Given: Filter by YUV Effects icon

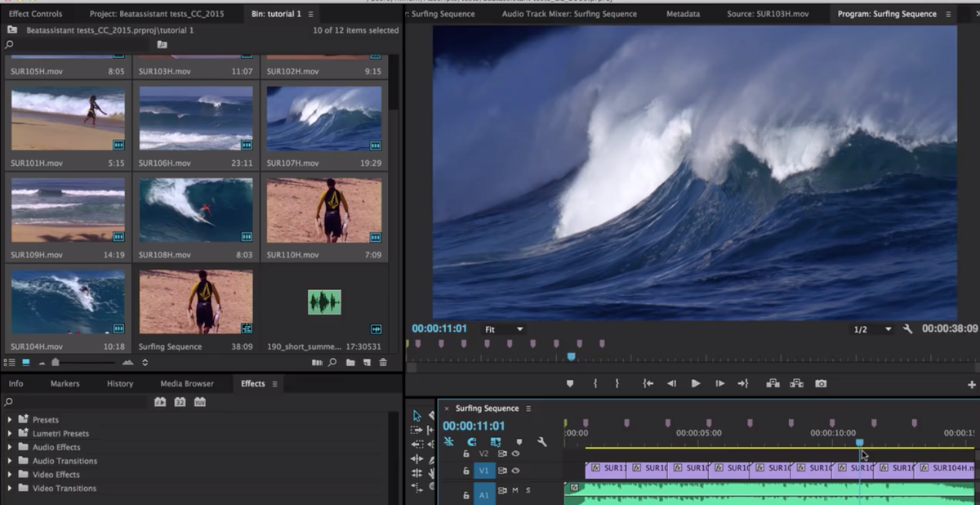Looking at the screenshot, I should point(199,402).
